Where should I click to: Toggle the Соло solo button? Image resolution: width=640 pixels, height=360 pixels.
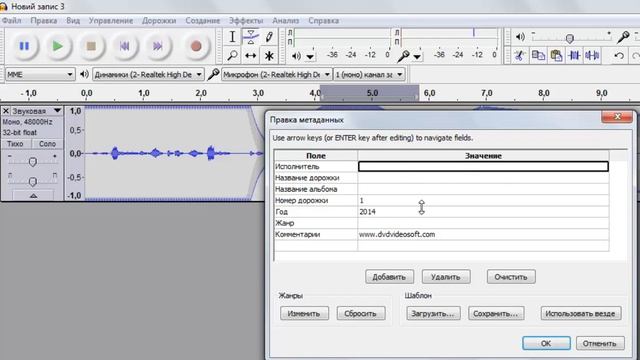(47, 144)
